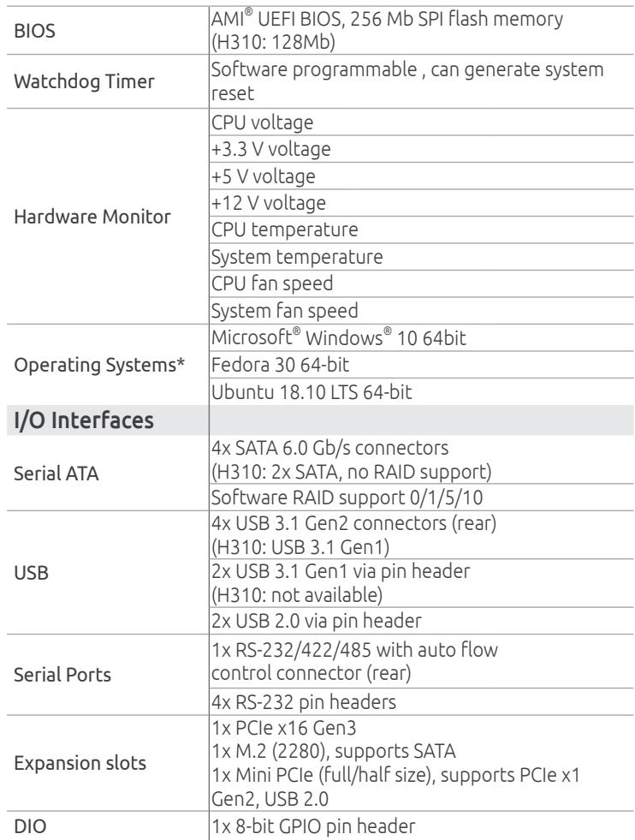Click the Operating Systems* label
Viewport: 635px width, 840px height.
coord(99,365)
